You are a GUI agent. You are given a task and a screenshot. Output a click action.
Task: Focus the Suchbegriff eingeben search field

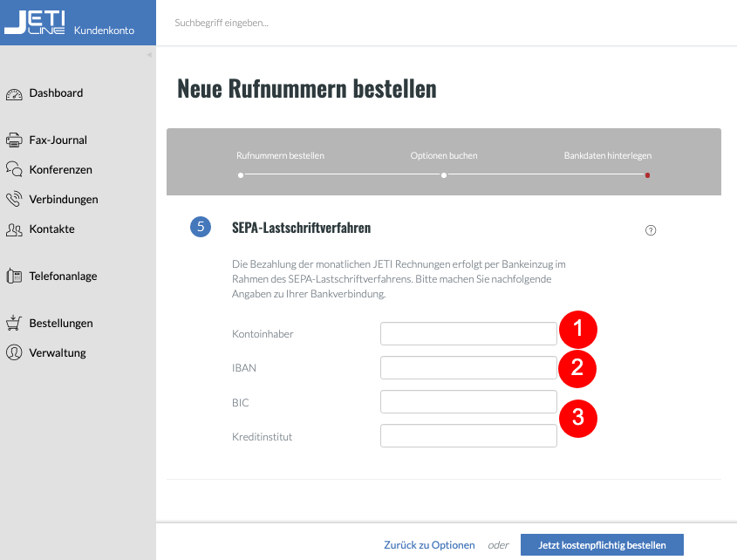pos(222,23)
